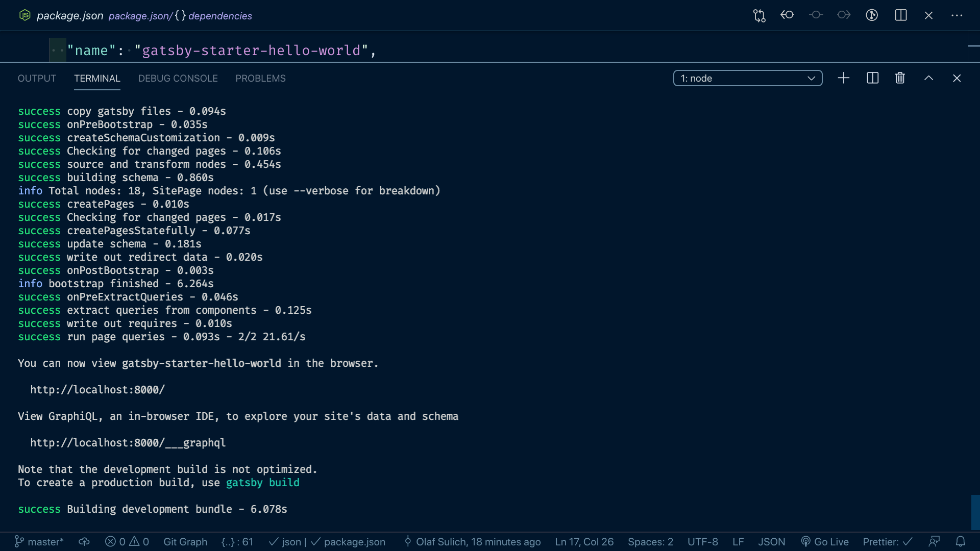Kill the terminal with trash icon
Image resolution: width=980 pixels, height=551 pixels.
[900, 78]
